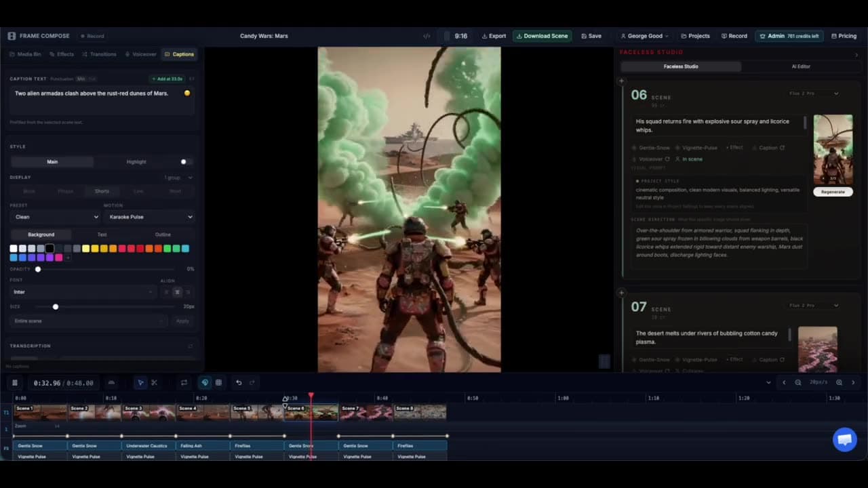
Task: Switch to the AI Editor tab
Action: [801, 66]
